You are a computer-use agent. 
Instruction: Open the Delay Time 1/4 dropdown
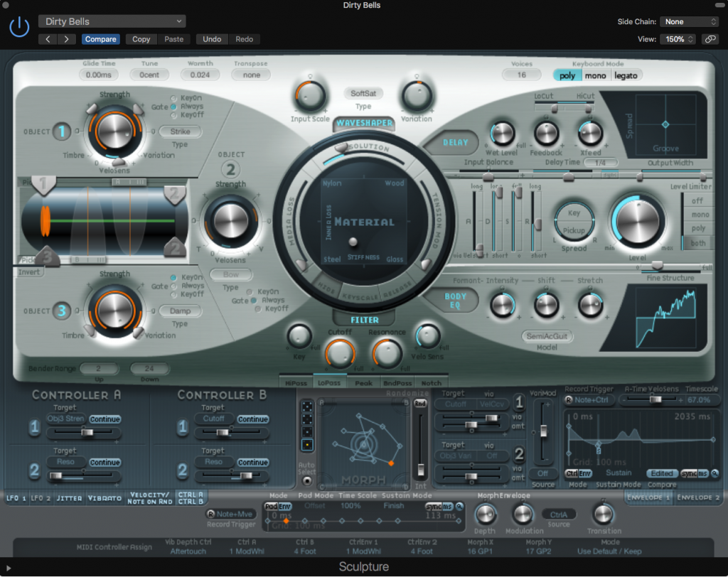coord(601,162)
